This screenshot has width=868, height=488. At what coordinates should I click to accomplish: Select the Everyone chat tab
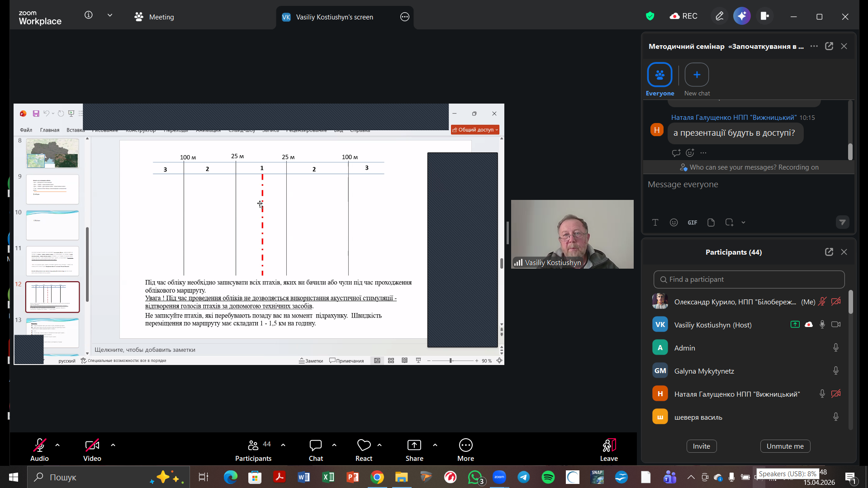point(659,80)
